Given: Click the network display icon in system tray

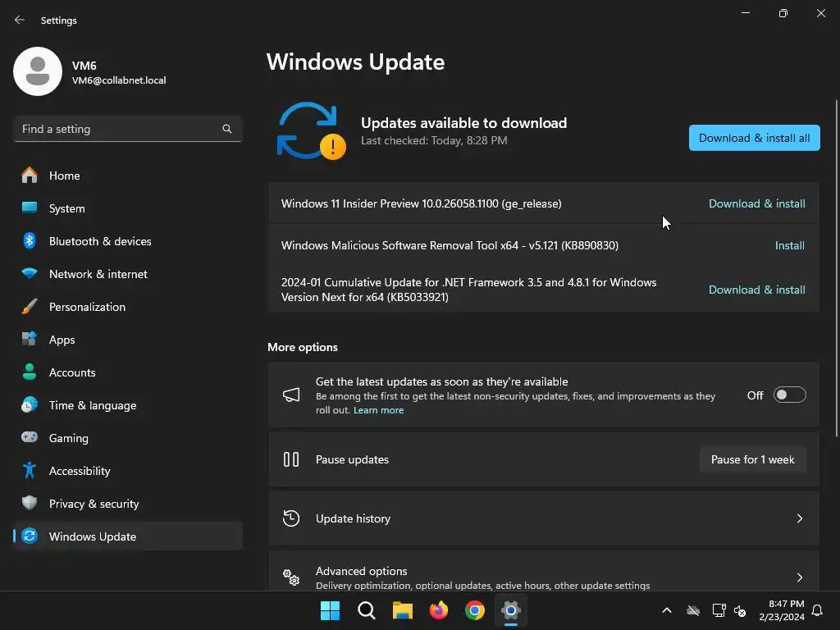Looking at the screenshot, I should (x=719, y=610).
